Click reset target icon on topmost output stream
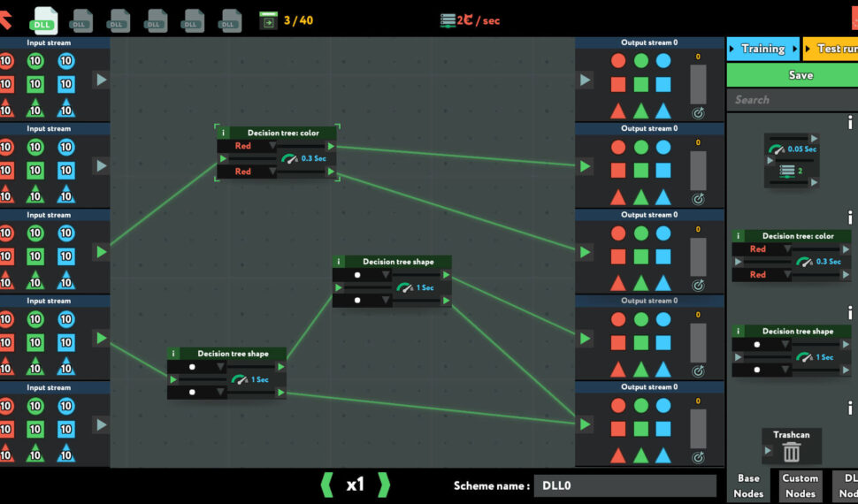 (x=698, y=113)
